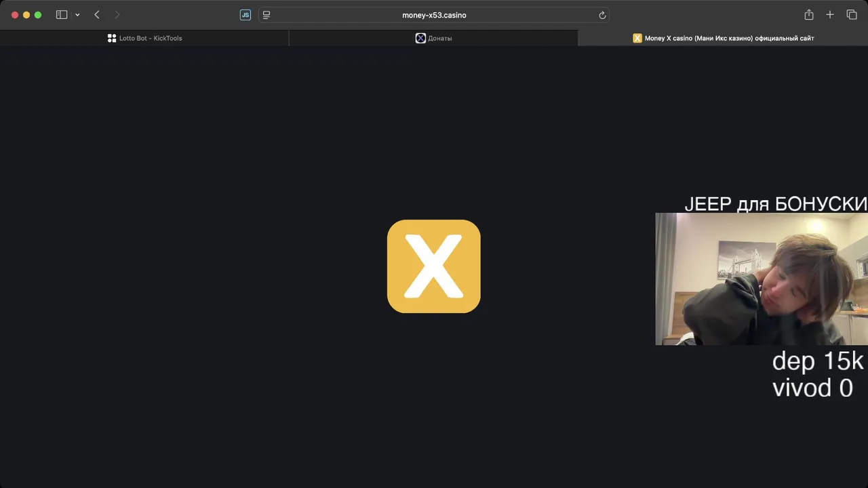Open the sidebar options dropdown arrow
This screenshot has width=868, height=488.
(77, 15)
